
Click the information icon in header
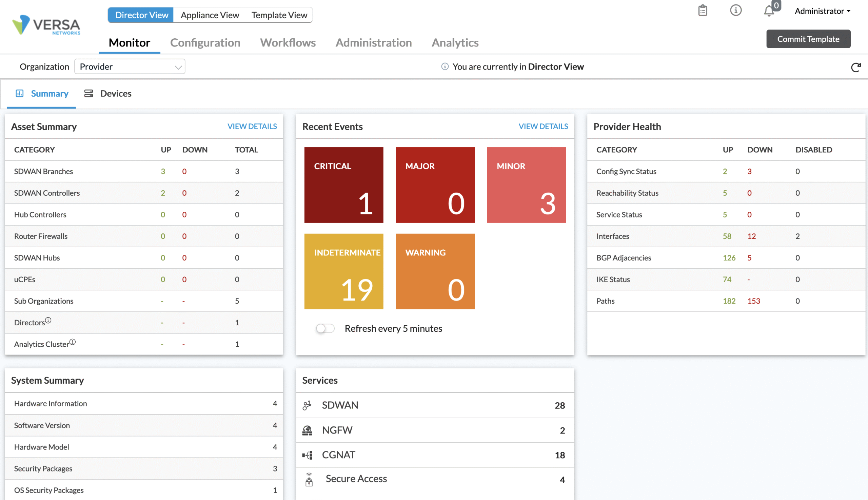pyautogui.click(x=735, y=10)
